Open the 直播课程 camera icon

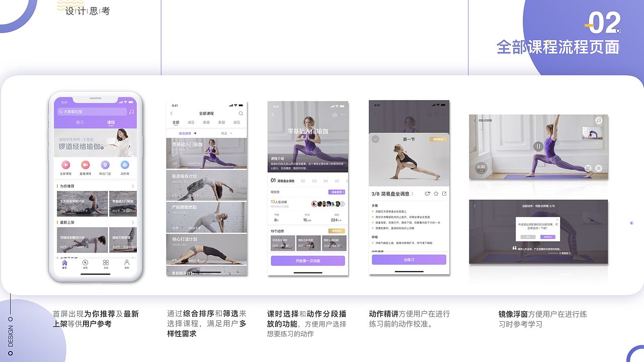pyautogui.click(x=85, y=164)
